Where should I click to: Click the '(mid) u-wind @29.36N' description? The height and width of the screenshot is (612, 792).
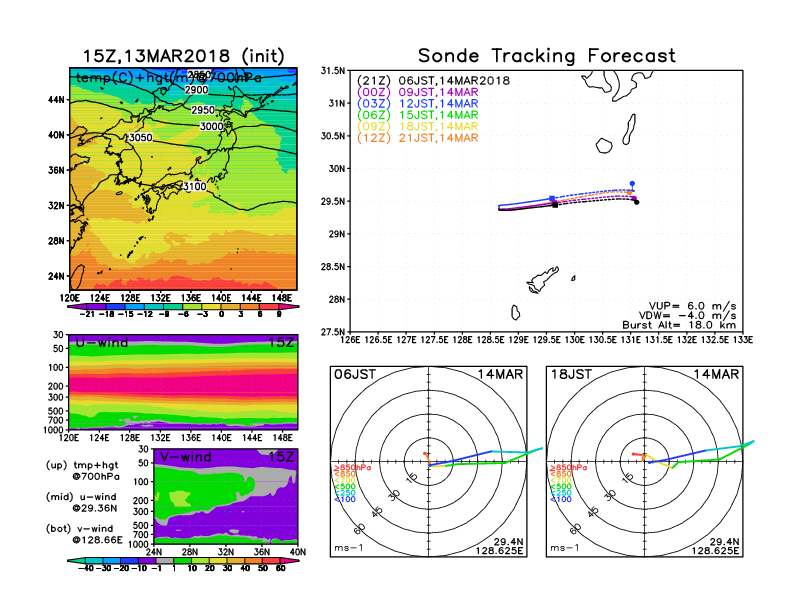click(x=82, y=502)
